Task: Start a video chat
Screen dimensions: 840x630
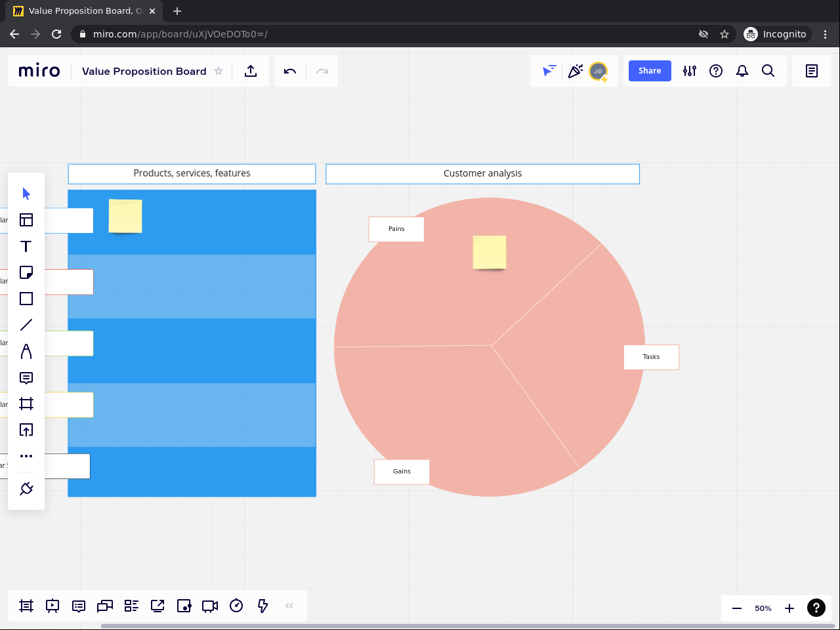Action: [x=210, y=606]
